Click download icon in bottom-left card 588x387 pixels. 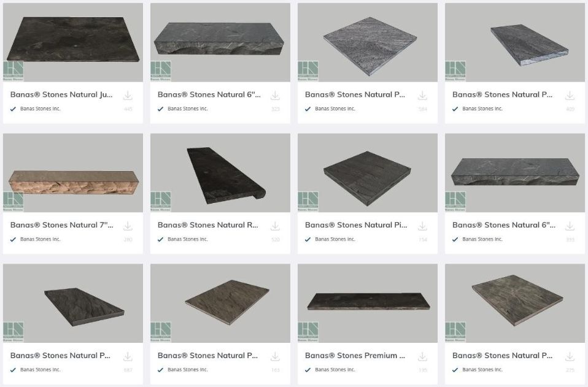tap(128, 356)
